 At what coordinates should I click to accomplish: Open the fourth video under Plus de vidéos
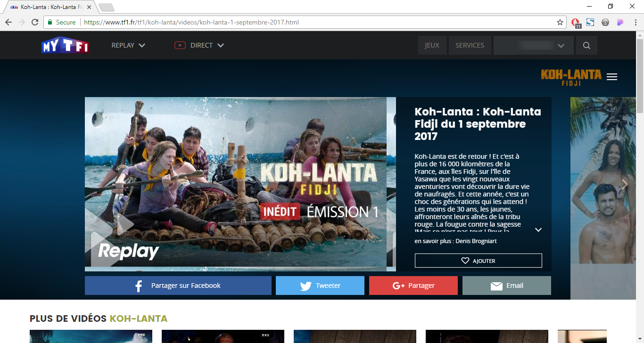coord(487,336)
